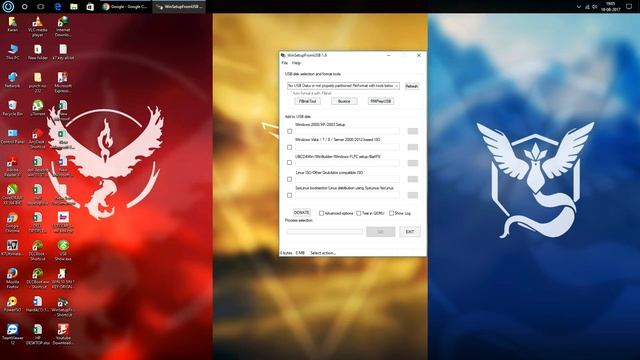This screenshot has height=360, width=640.
Task: Select the WinSetupFromUSB taskbar tab
Action: pos(179,7)
